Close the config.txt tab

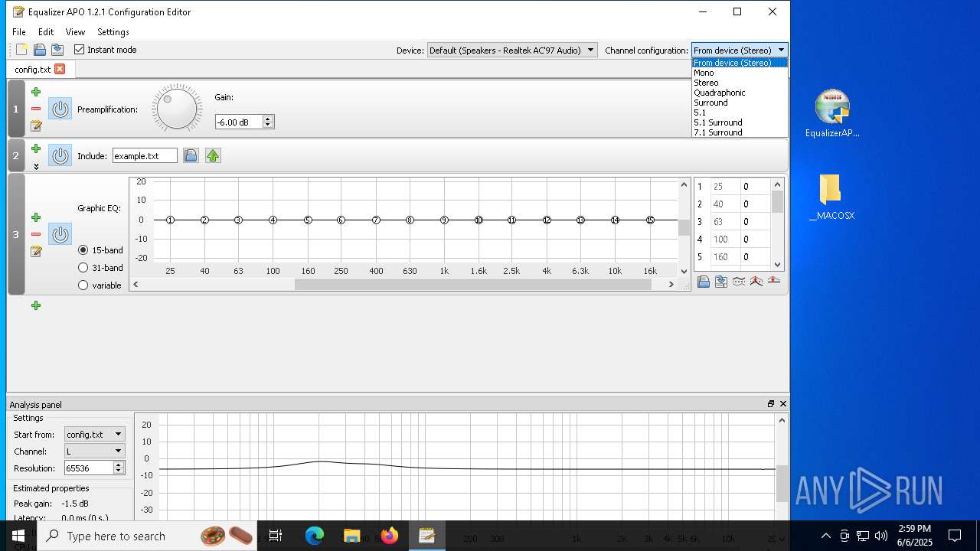60,69
